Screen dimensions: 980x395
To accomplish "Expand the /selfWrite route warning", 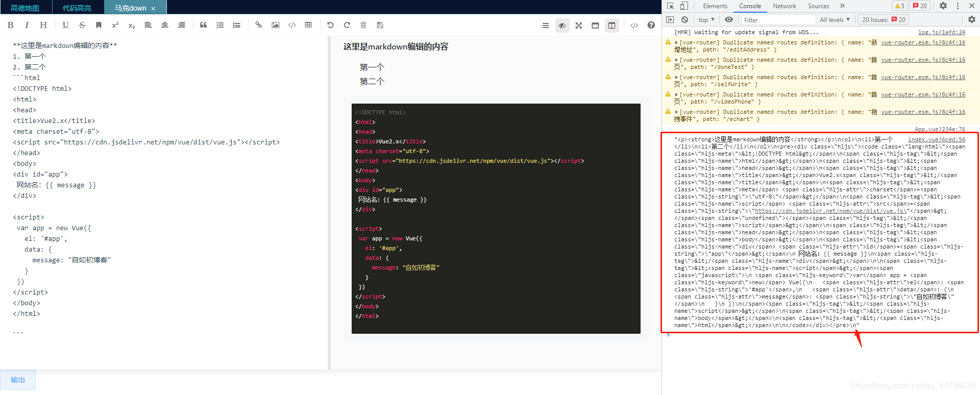I will [x=677, y=78].
